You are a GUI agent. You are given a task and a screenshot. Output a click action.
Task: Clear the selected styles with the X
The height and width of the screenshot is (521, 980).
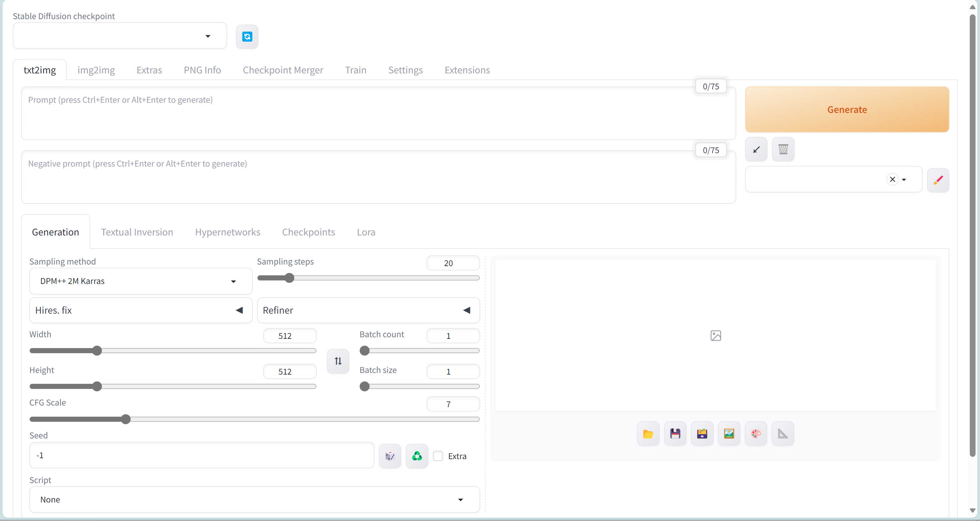click(x=892, y=179)
